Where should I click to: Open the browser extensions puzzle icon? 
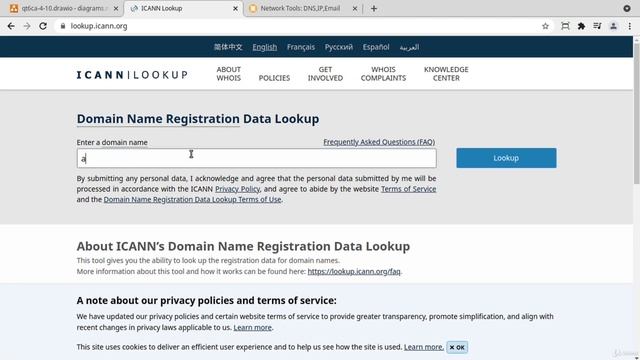[x=581, y=26]
